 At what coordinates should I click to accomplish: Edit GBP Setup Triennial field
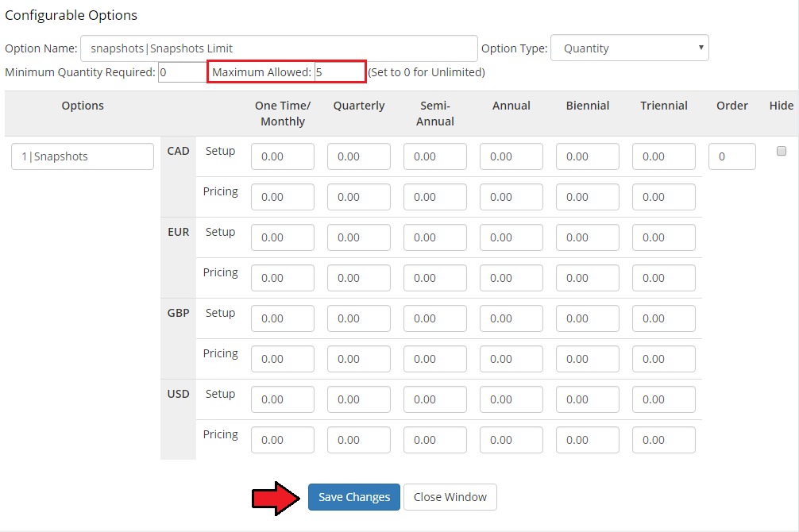[664, 318]
